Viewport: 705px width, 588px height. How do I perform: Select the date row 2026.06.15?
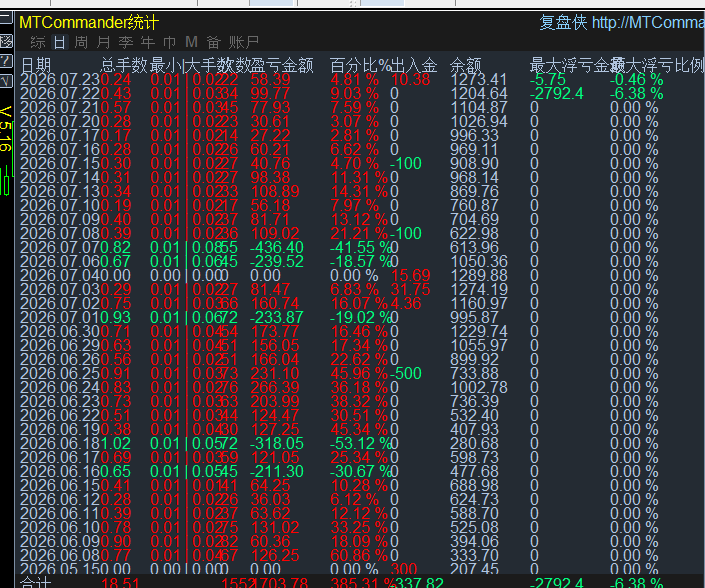60,485
